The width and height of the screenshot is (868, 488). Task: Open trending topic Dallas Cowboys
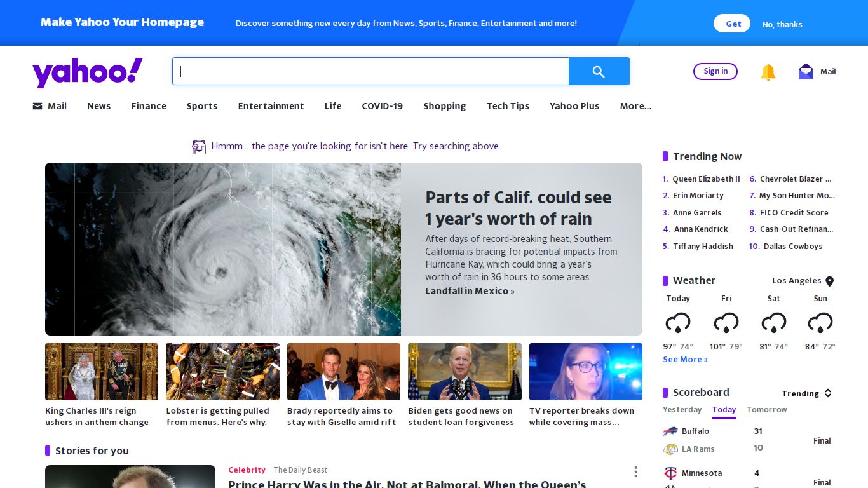[793, 247]
